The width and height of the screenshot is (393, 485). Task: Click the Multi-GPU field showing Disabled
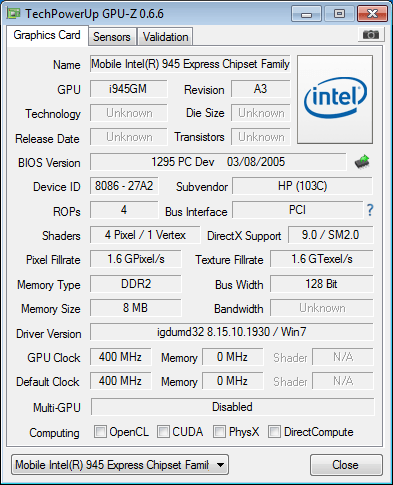tap(232, 407)
